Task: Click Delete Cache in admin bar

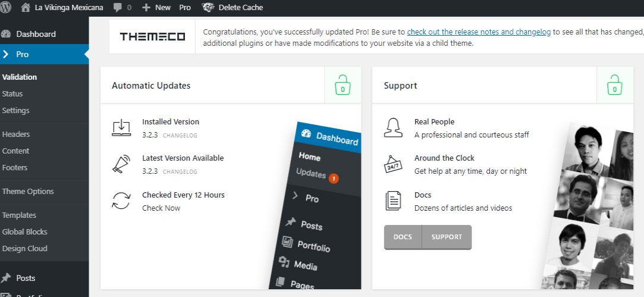Action: coord(241,7)
